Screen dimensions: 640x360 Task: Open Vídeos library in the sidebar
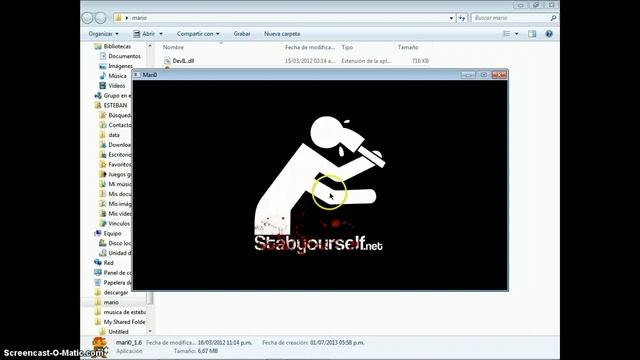point(117,86)
